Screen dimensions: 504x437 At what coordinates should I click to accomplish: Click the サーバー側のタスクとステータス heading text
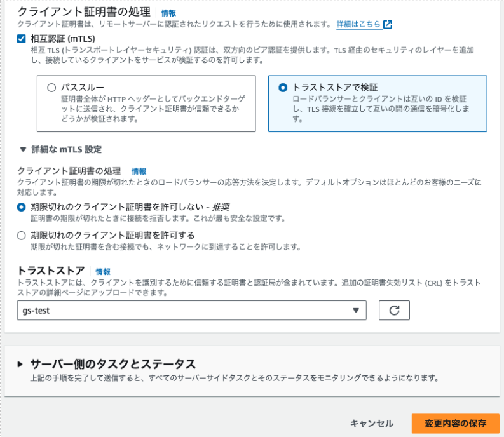tap(112, 364)
